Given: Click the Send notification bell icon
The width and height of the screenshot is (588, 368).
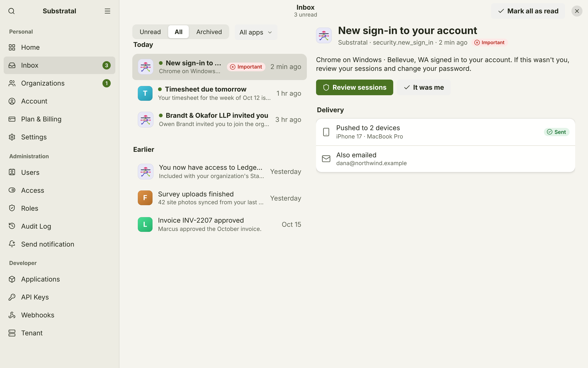Looking at the screenshot, I should coord(12,244).
